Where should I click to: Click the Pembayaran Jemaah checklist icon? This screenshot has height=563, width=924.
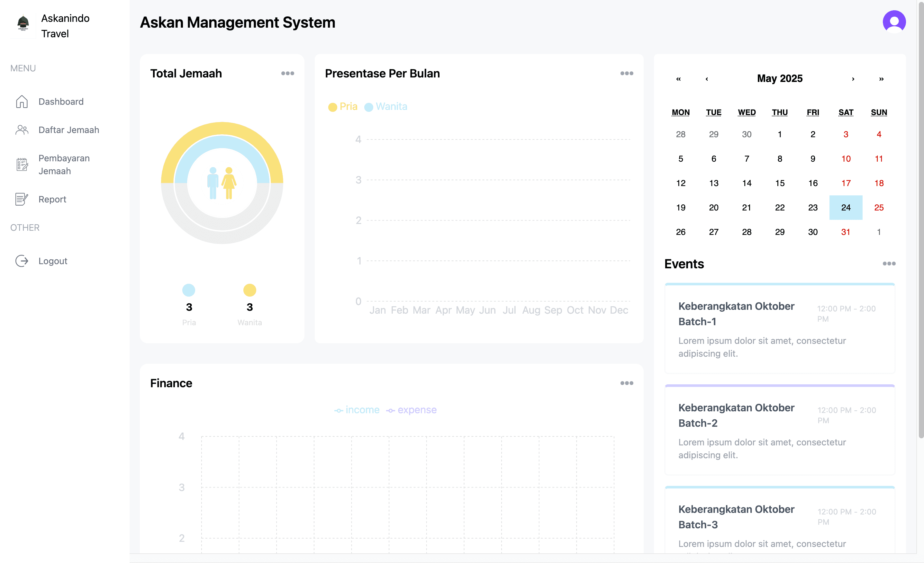coord(22,165)
